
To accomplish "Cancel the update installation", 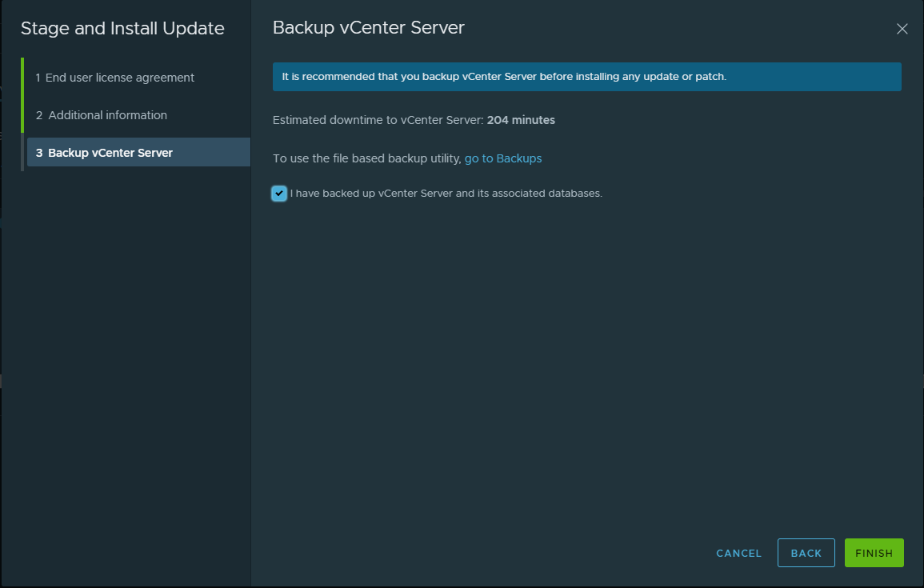I will pos(738,553).
